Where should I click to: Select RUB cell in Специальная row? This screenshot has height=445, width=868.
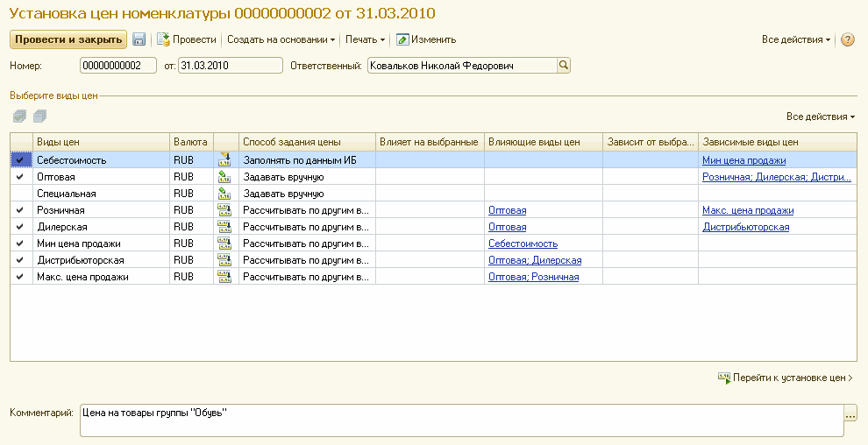(191, 194)
